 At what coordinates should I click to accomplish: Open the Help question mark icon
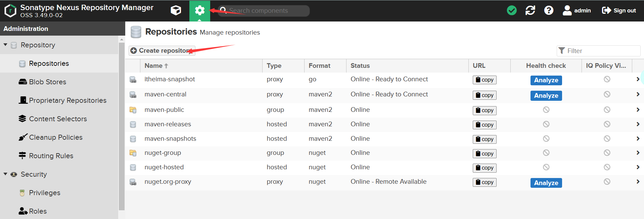(549, 11)
